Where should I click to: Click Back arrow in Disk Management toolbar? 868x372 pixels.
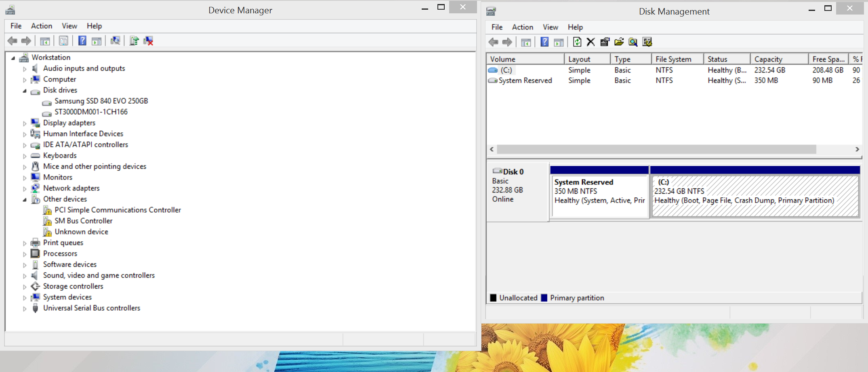point(493,42)
